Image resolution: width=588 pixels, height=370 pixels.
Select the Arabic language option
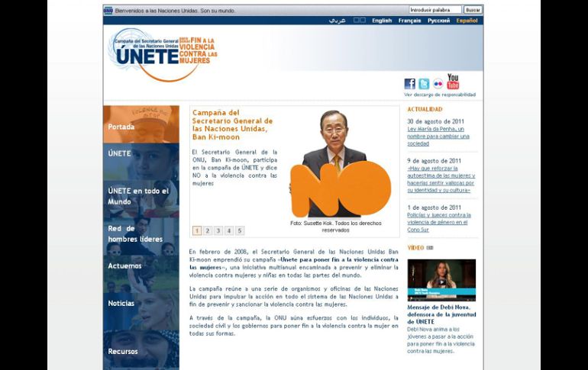[x=337, y=21]
